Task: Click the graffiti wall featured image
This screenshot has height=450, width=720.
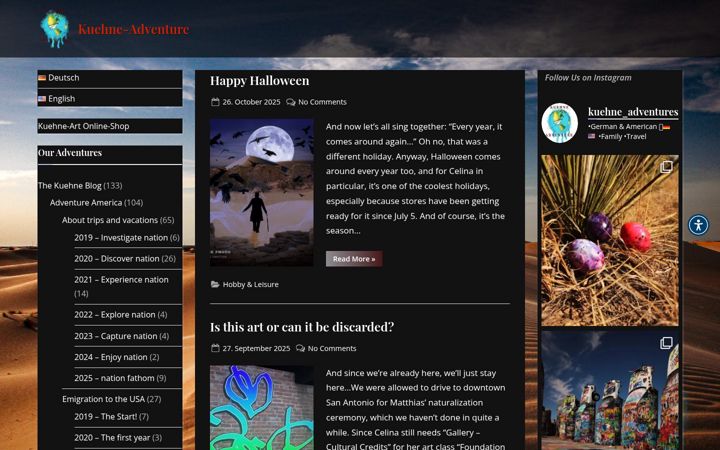Action: [x=262, y=408]
